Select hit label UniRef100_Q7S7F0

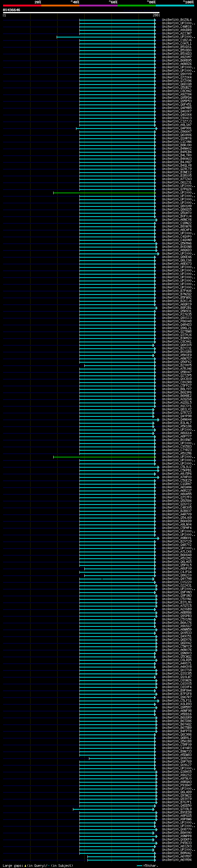[177, 497]
